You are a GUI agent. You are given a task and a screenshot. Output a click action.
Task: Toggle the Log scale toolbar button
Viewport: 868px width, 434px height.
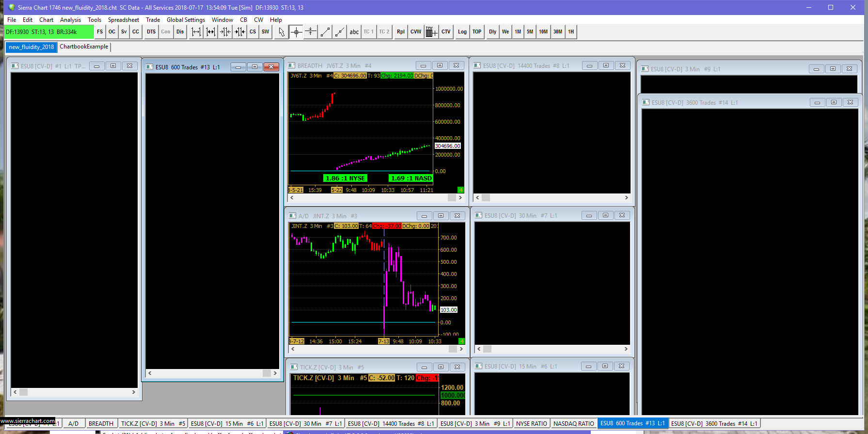tap(462, 32)
